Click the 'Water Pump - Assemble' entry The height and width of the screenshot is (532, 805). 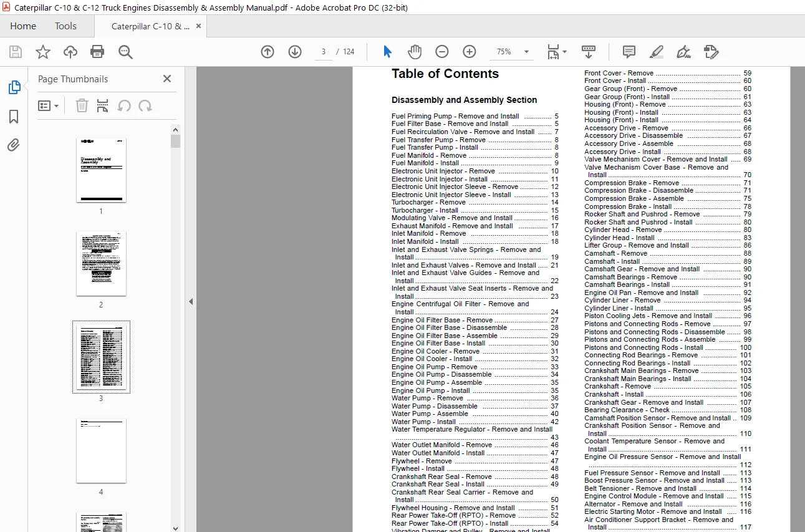click(475, 414)
